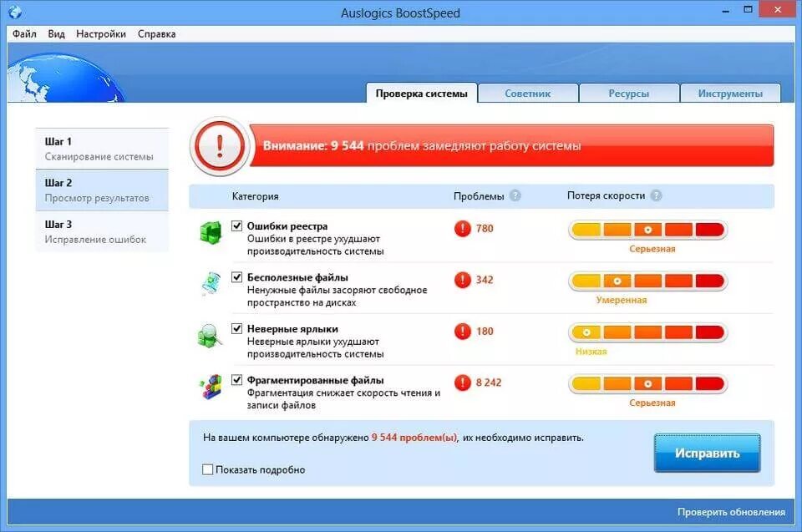Switch to Ресурсы tab
The image size is (802, 532).
(628, 93)
